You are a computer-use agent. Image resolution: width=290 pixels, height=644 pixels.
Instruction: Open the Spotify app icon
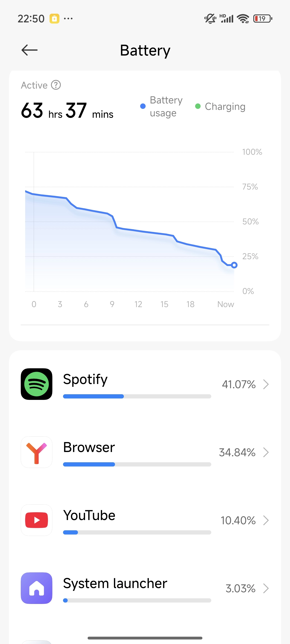[36, 384]
